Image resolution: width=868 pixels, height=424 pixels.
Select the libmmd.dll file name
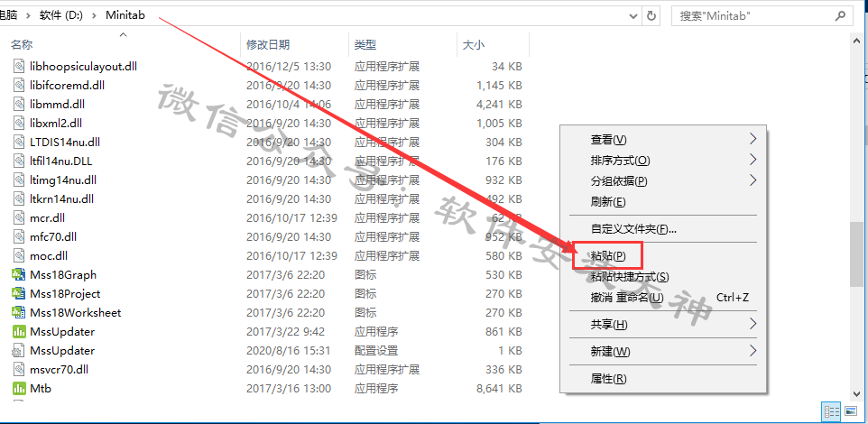point(58,104)
